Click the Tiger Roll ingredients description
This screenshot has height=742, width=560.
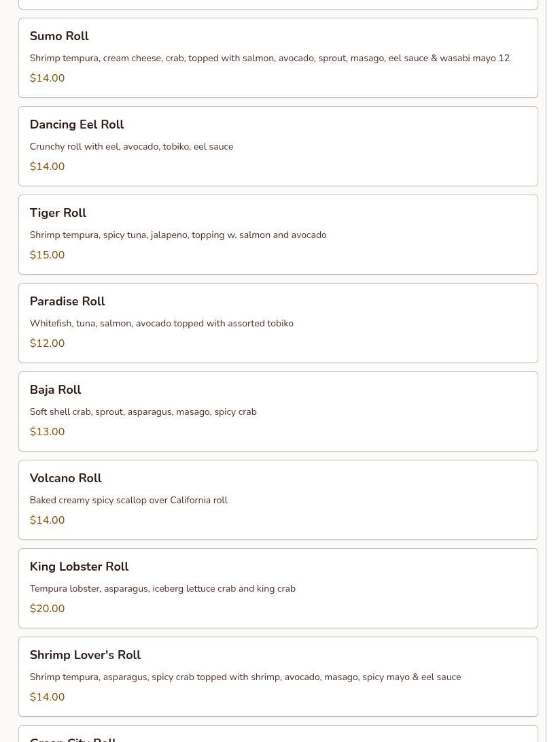click(x=178, y=235)
